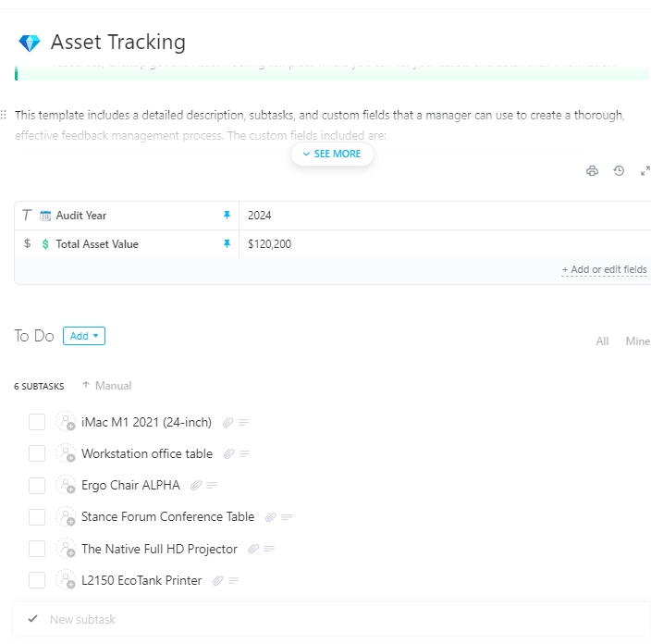
Task: Click the gray dollar type icon in Total Asset Value row
Action: (27, 243)
